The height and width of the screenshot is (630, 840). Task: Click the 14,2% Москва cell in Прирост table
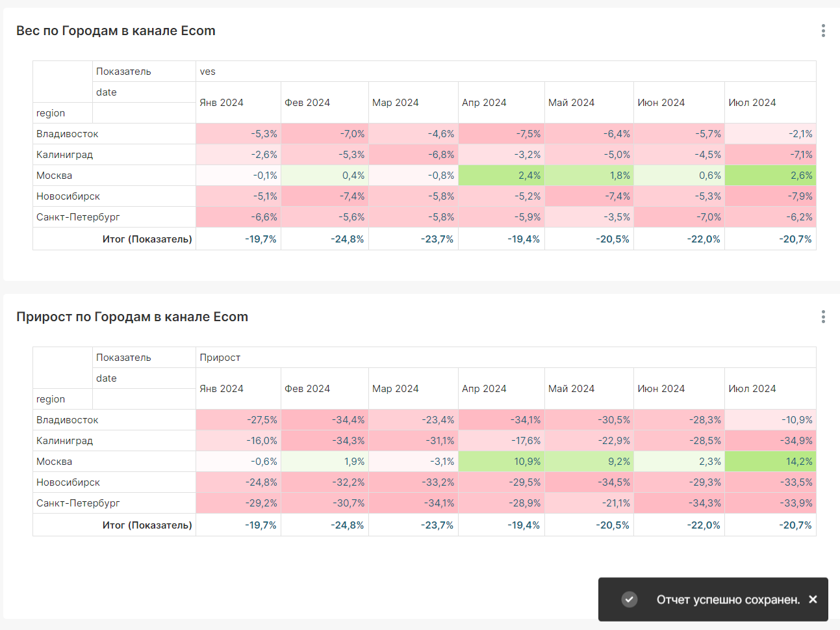pos(770,462)
